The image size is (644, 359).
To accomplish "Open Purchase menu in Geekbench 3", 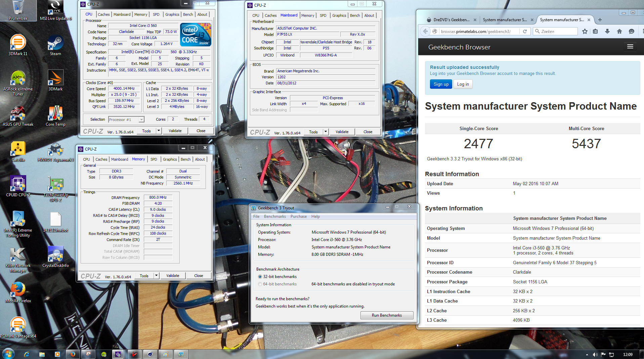I will pyautogui.click(x=299, y=216).
